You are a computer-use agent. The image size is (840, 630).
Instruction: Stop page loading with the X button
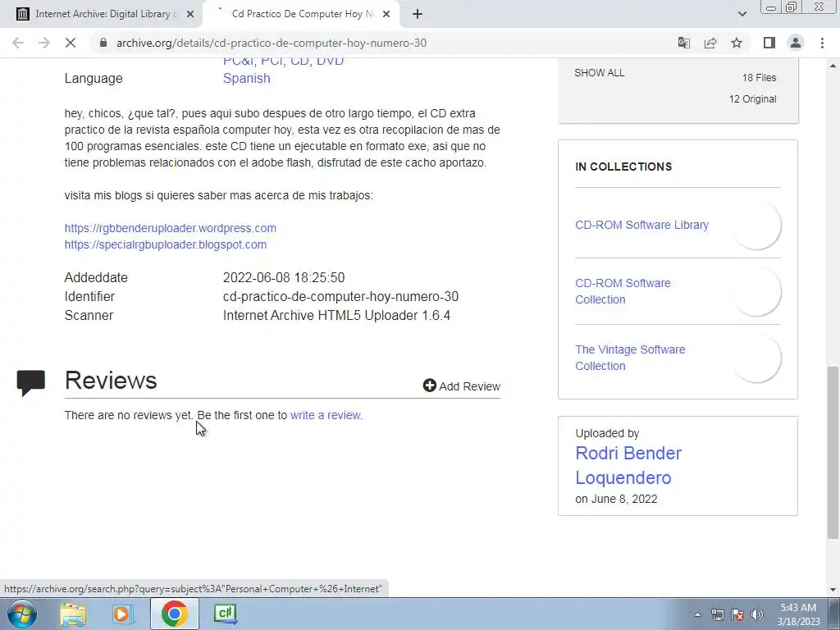point(71,43)
